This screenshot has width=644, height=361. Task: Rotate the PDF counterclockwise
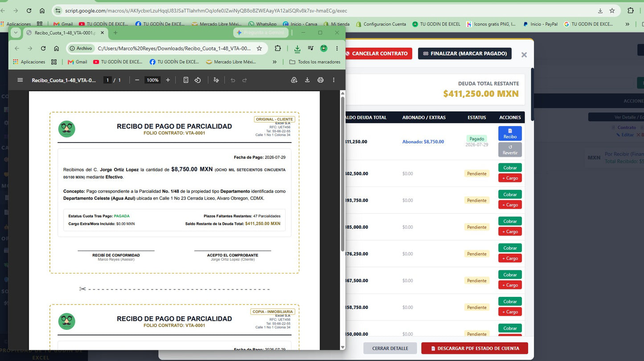click(x=198, y=80)
